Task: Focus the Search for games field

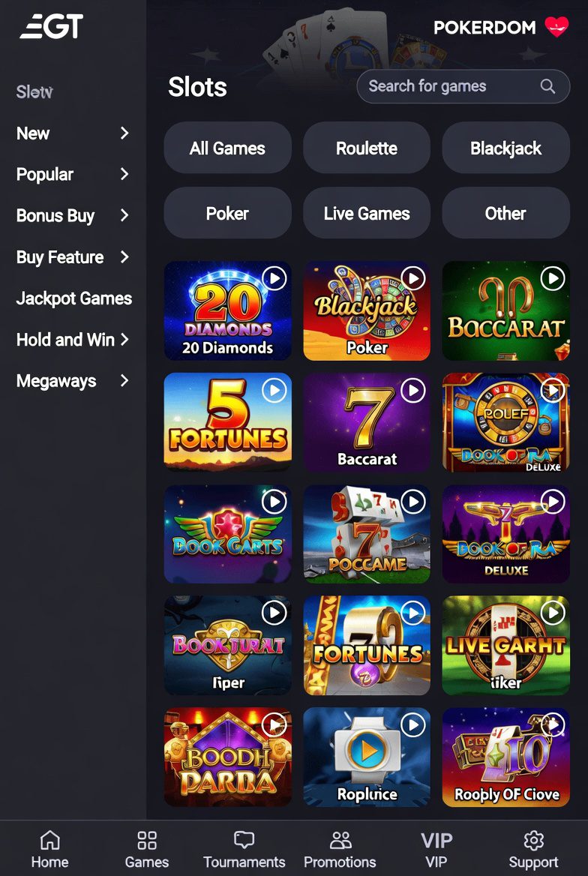Action: (x=463, y=86)
